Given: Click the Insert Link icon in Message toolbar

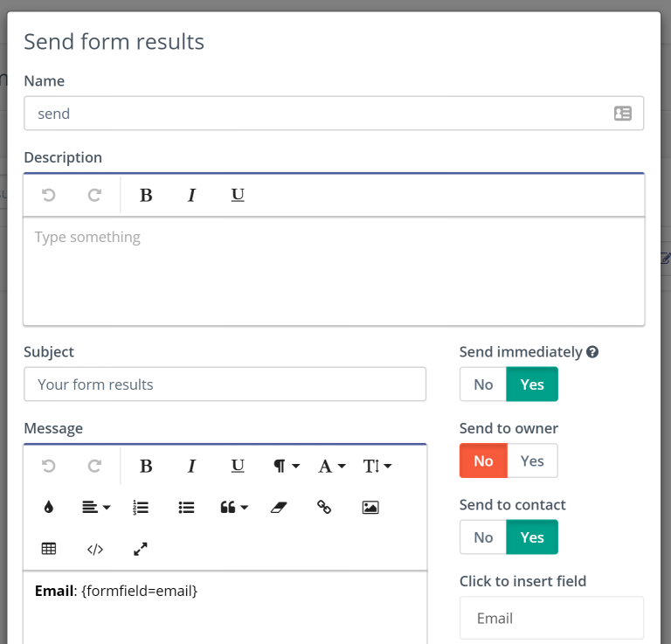Looking at the screenshot, I should [324, 507].
